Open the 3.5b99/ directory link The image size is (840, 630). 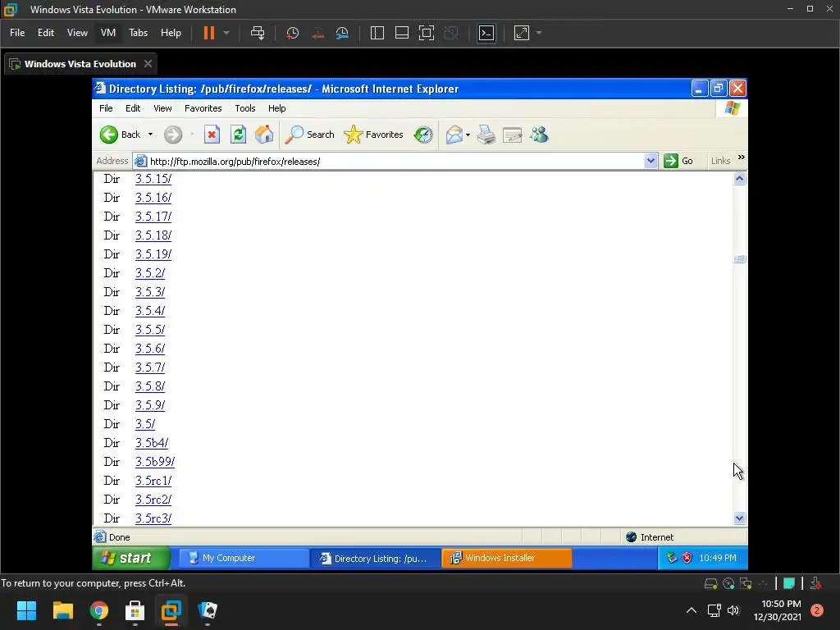pyautogui.click(x=155, y=462)
